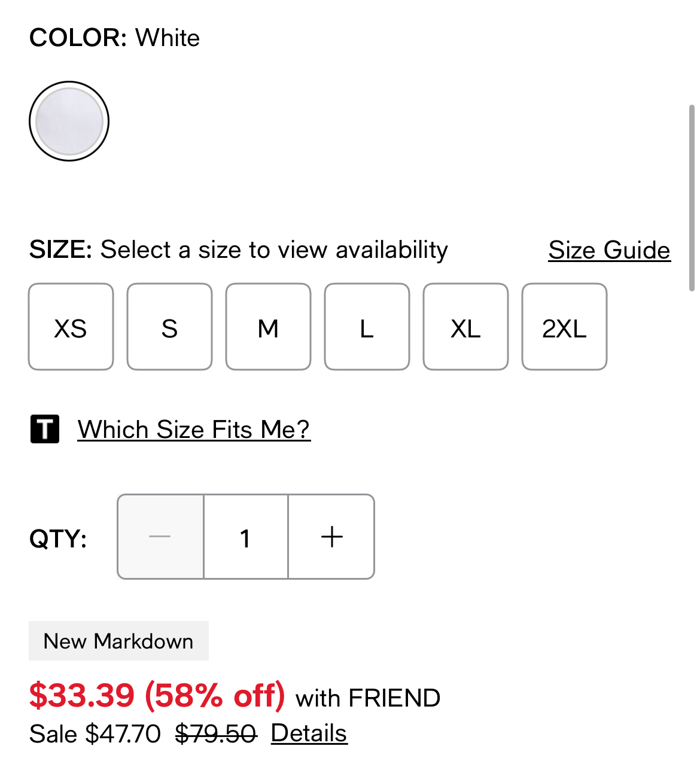Viewport: 700px width, 761px height.
Task: Open Which Size Fits Me link
Action: point(194,430)
